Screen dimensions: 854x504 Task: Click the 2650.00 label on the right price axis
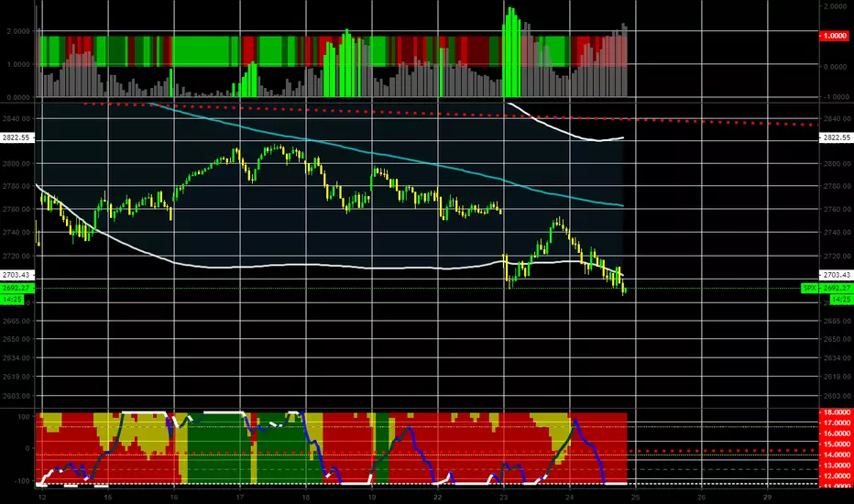[836, 339]
